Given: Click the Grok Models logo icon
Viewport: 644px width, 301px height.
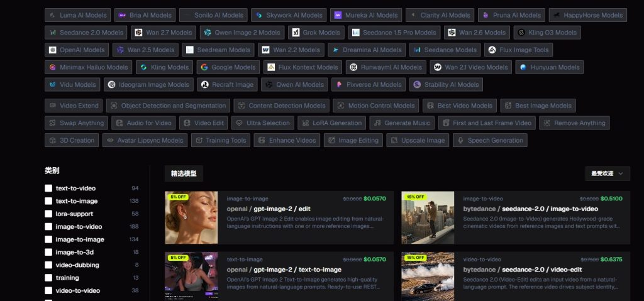Looking at the screenshot, I should point(296,33).
